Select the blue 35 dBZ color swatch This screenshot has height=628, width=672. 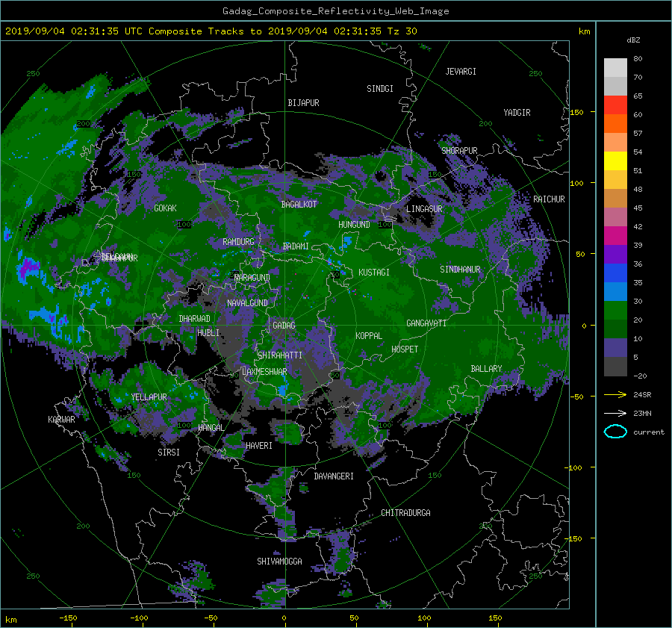[615, 273]
